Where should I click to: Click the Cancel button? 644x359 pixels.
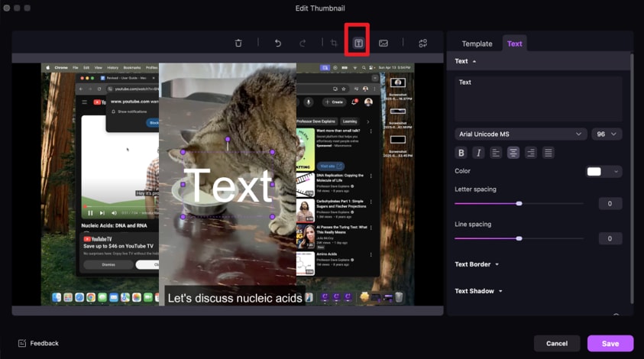click(557, 344)
